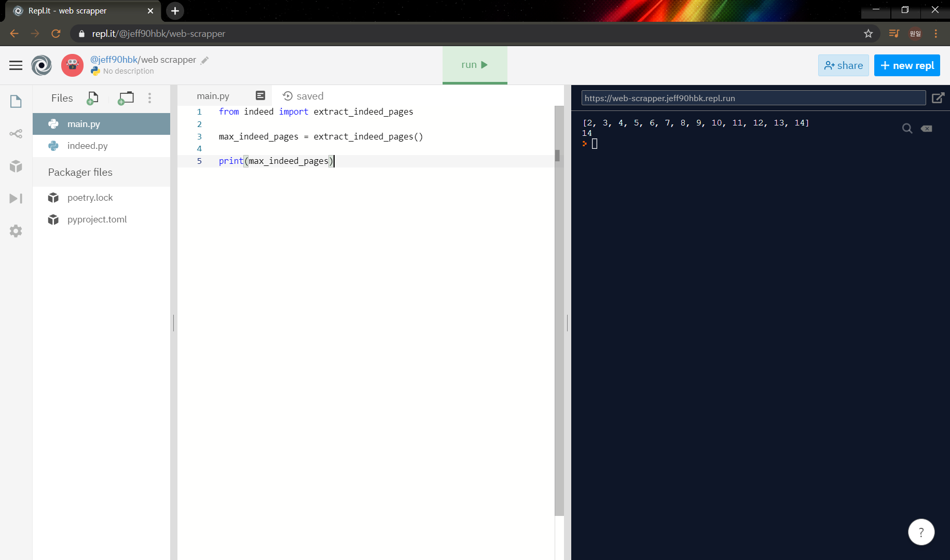Open the Files three-dot menu
This screenshot has width=950, height=560.
coord(150,98)
